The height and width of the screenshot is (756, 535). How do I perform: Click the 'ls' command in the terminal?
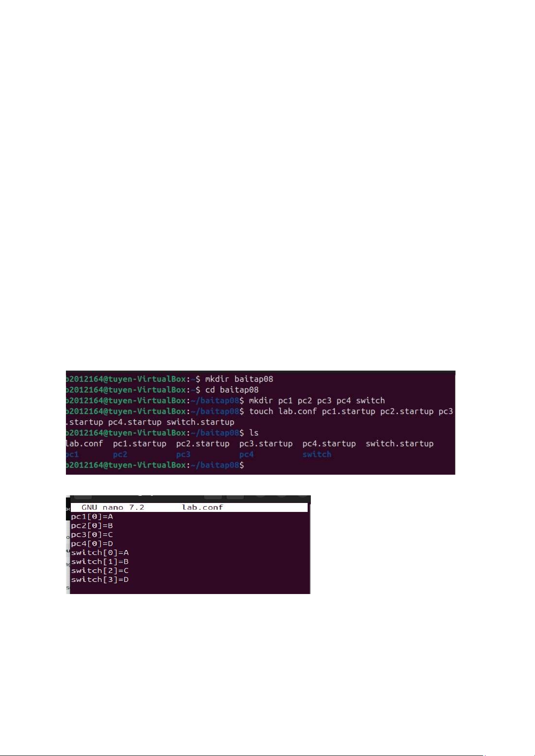(x=254, y=433)
